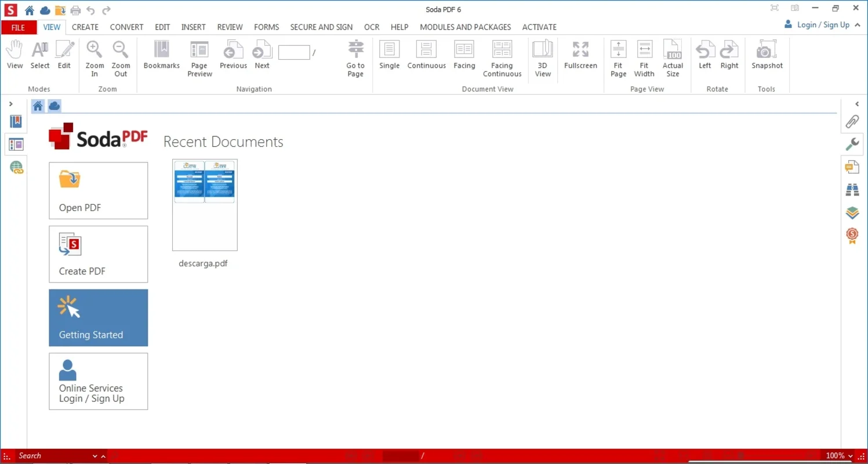Open the wrench tools panel on right
Viewport: 868px width, 464px height.
coord(852,144)
